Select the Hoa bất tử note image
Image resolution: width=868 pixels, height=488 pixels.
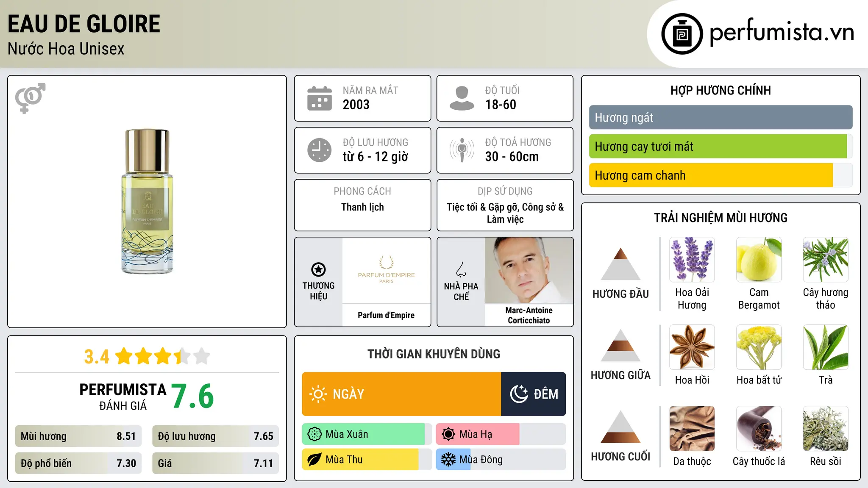pos(759,347)
